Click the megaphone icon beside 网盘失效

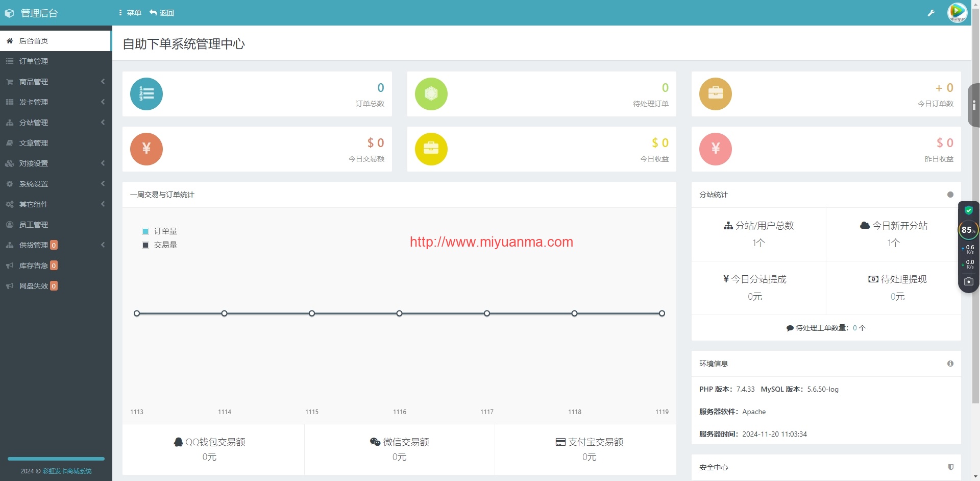tap(10, 286)
